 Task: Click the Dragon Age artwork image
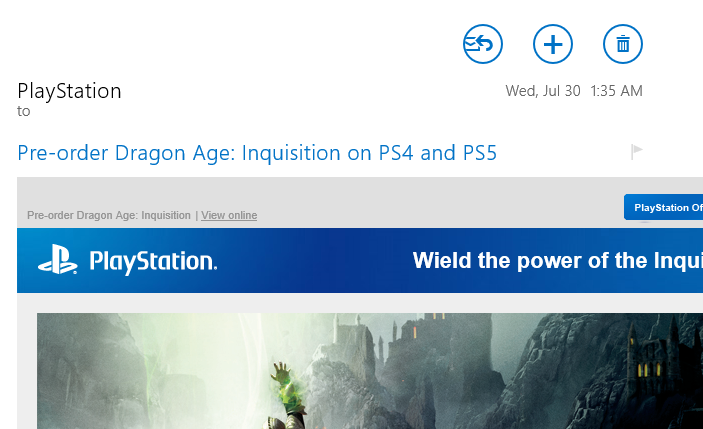pyautogui.click(x=370, y=371)
